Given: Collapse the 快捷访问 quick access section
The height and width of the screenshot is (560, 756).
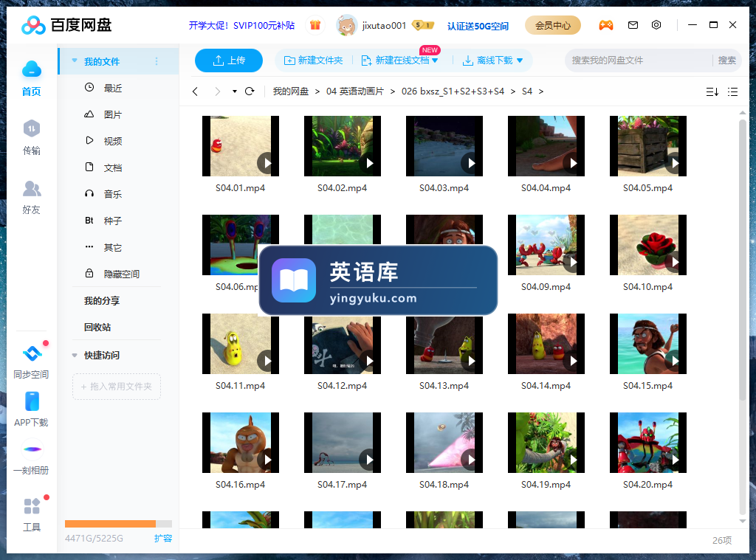Looking at the screenshot, I should pos(75,355).
